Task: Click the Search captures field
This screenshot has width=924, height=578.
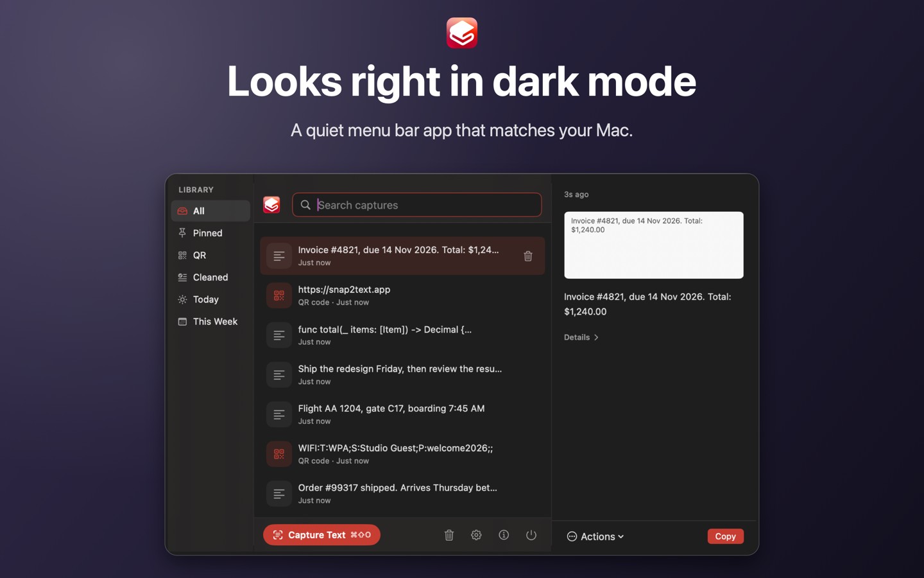Action: 417,205
